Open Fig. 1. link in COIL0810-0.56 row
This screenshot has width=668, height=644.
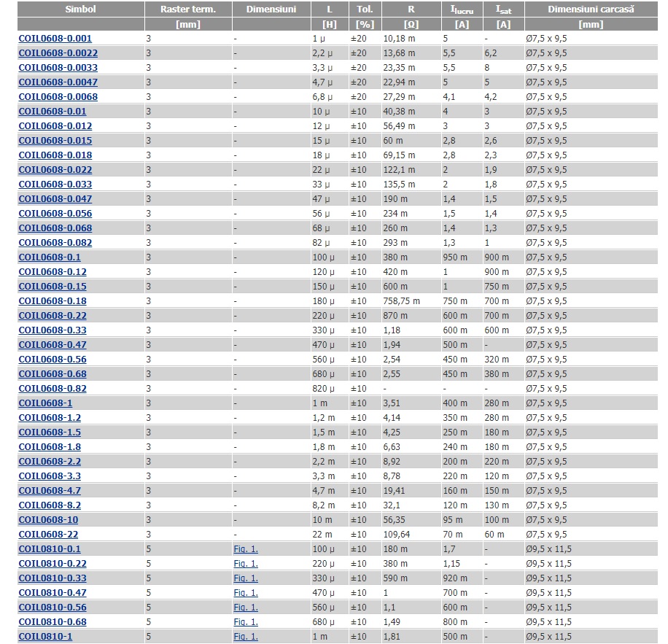pos(246,608)
